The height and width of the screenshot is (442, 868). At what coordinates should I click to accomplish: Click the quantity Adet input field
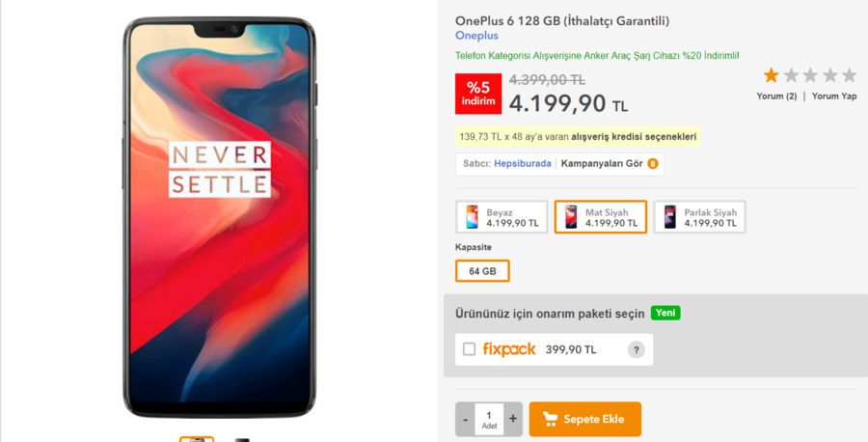pyautogui.click(x=489, y=419)
